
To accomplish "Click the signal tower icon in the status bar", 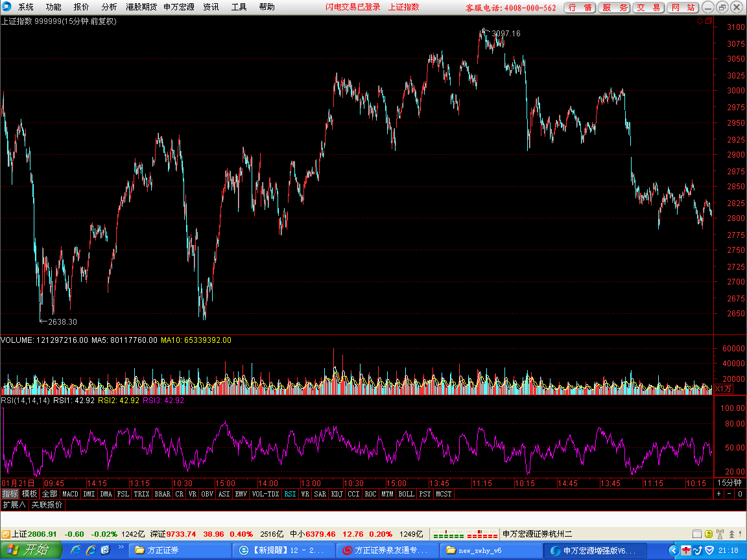I will click(x=720, y=534).
